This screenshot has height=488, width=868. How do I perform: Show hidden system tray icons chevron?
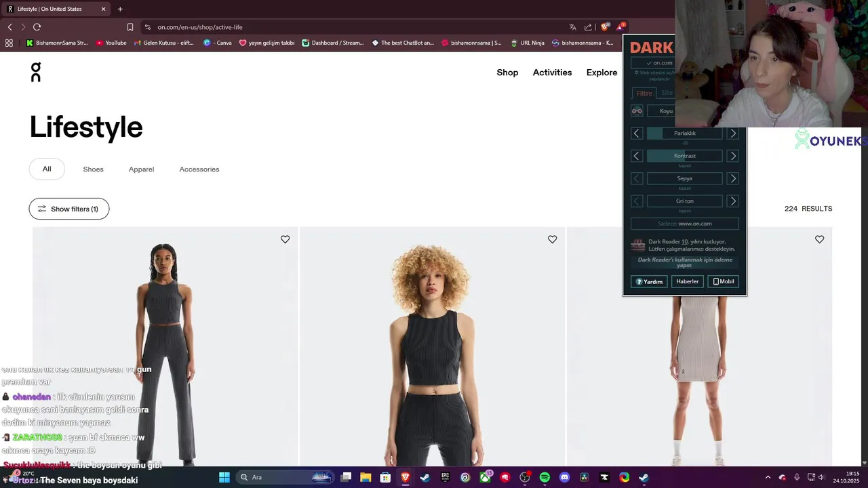[768, 477]
